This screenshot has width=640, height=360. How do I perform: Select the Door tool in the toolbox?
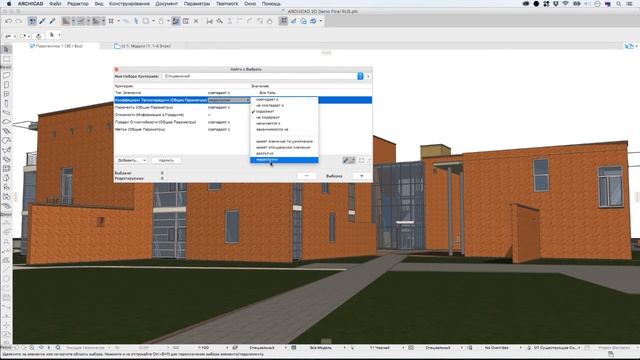pos(6,84)
